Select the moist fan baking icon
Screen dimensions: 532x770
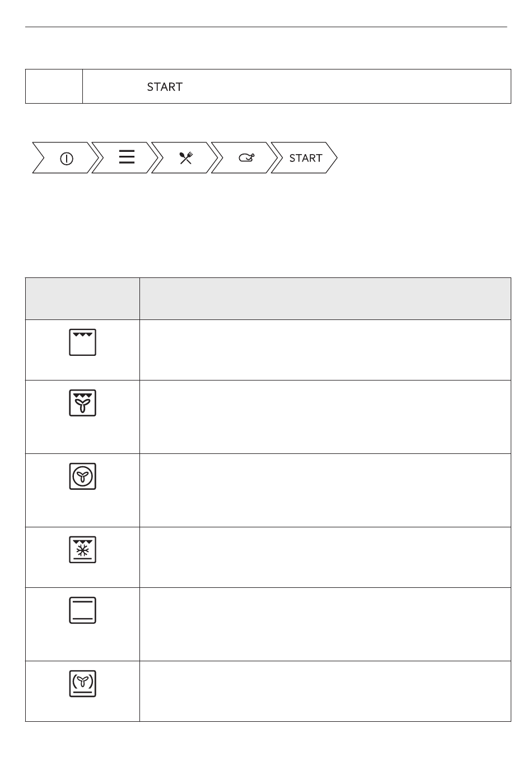[83, 684]
